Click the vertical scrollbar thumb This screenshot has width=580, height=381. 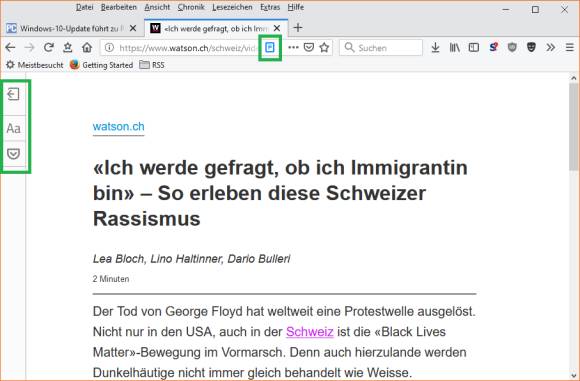pos(574,126)
